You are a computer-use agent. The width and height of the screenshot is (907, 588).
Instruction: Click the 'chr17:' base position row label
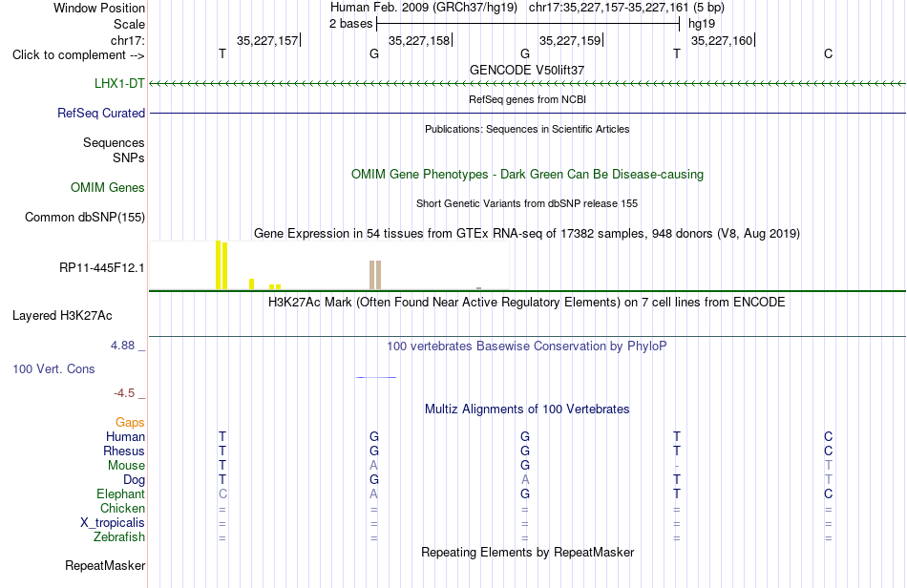click(x=127, y=40)
